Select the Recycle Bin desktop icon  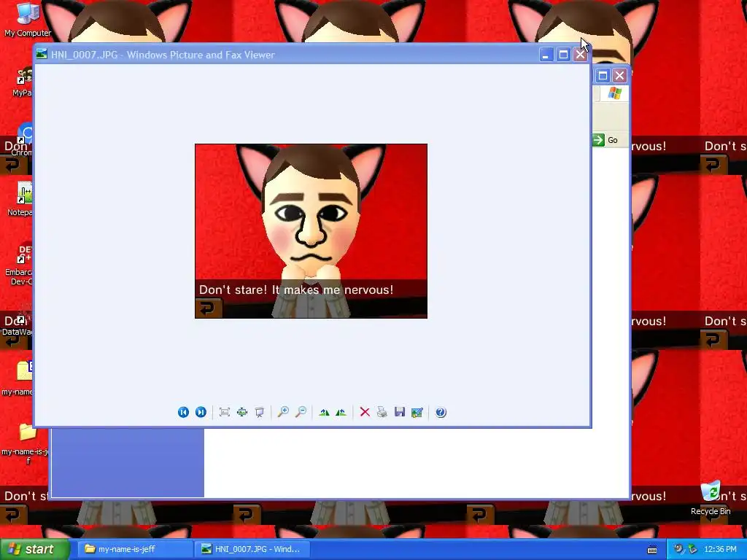[x=711, y=498]
